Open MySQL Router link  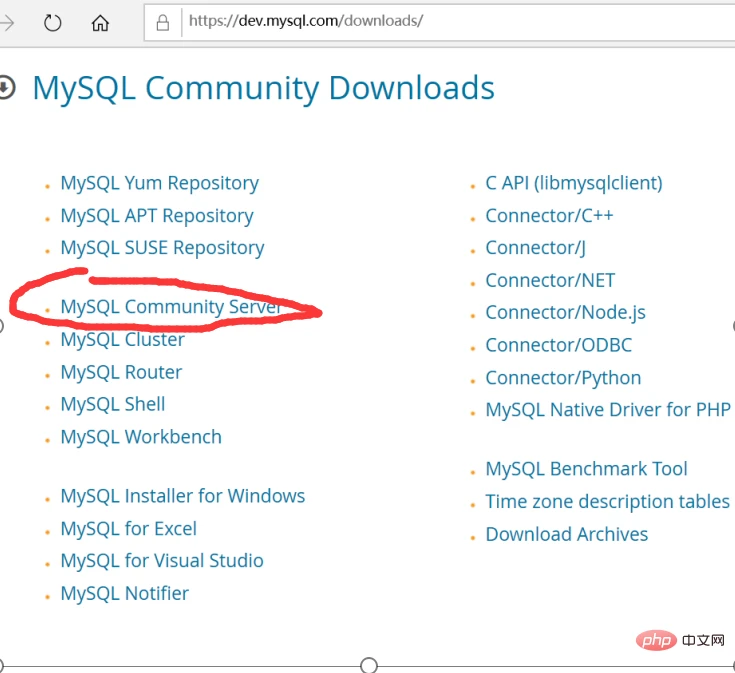[x=121, y=373]
